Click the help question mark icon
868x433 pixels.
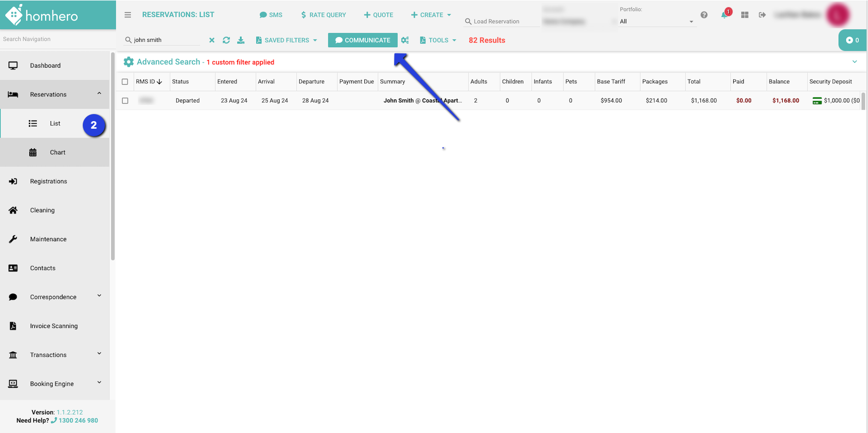click(x=704, y=15)
